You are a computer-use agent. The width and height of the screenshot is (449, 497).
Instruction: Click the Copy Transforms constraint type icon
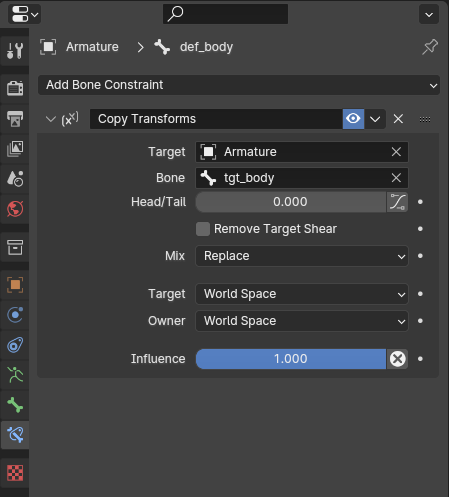70,119
